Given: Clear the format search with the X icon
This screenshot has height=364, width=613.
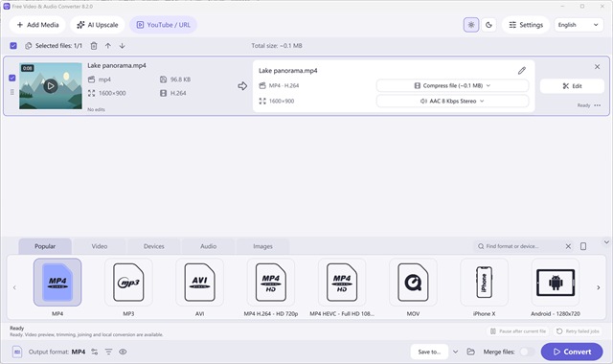Looking at the screenshot, I should (568, 246).
